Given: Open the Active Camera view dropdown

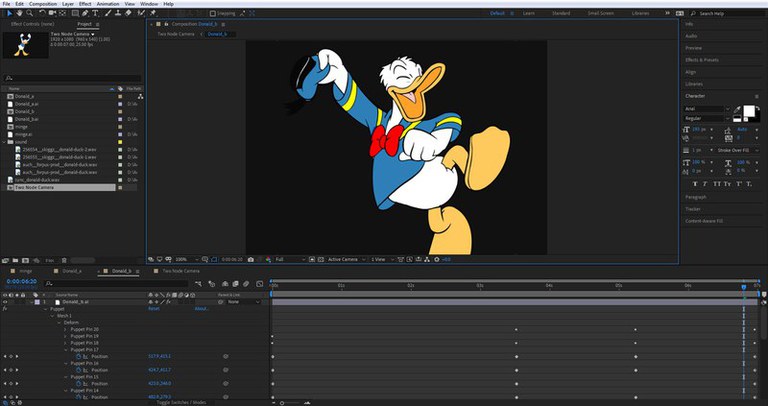Looking at the screenshot, I should pyautogui.click(x=346, y=259).
